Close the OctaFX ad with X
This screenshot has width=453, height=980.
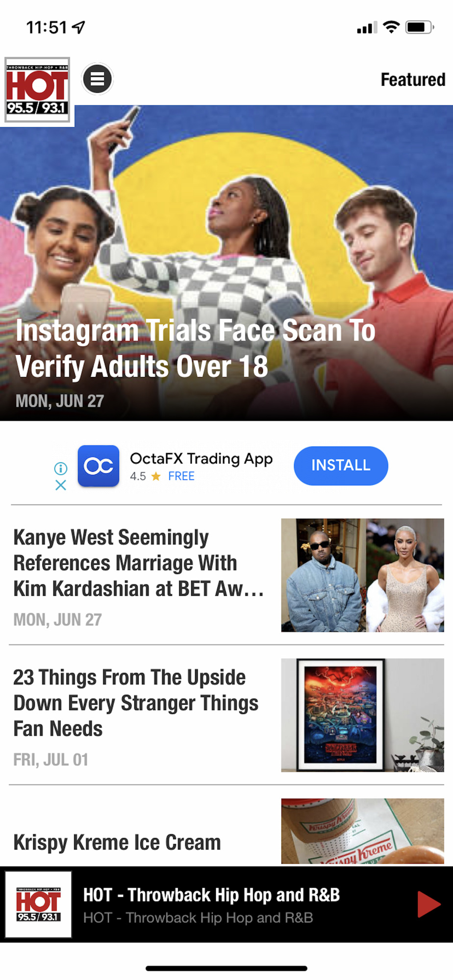coord(61,485)
